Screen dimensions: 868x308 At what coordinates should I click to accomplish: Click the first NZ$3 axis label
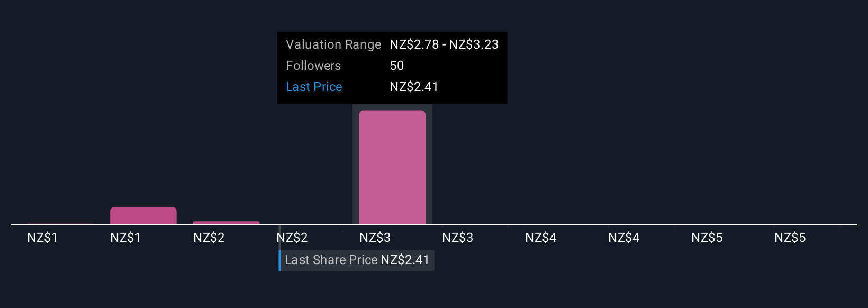375,238
